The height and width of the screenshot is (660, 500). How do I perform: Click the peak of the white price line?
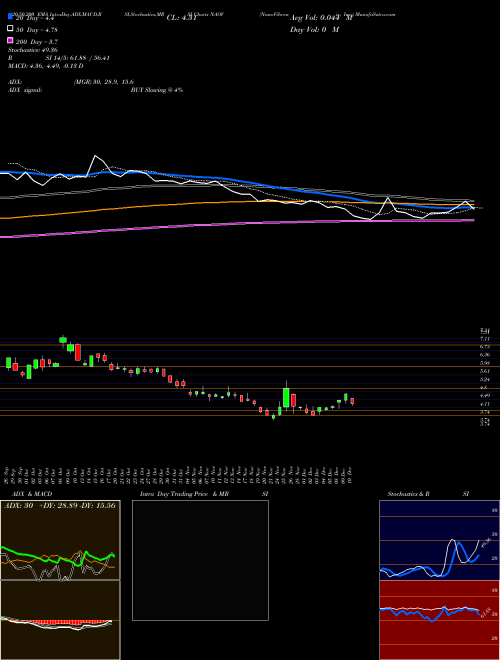tap(96, 156)
